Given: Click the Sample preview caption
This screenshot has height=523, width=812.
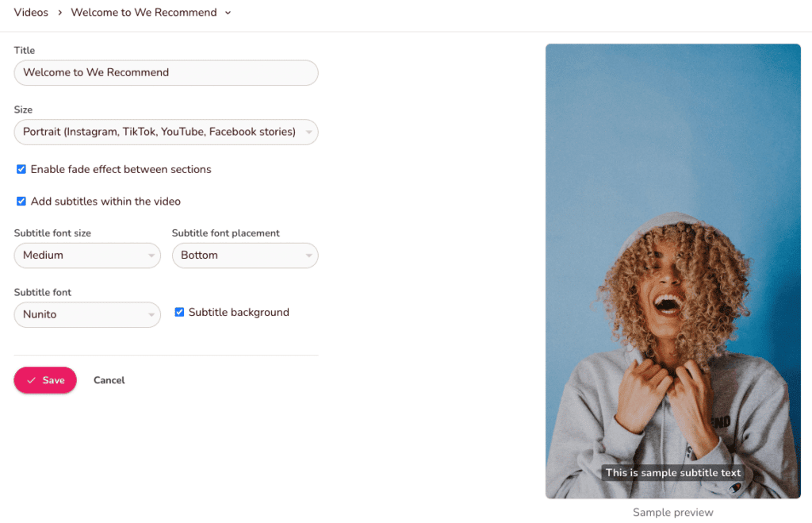Looking at the screenshot, I should click(x=673, y=513).
